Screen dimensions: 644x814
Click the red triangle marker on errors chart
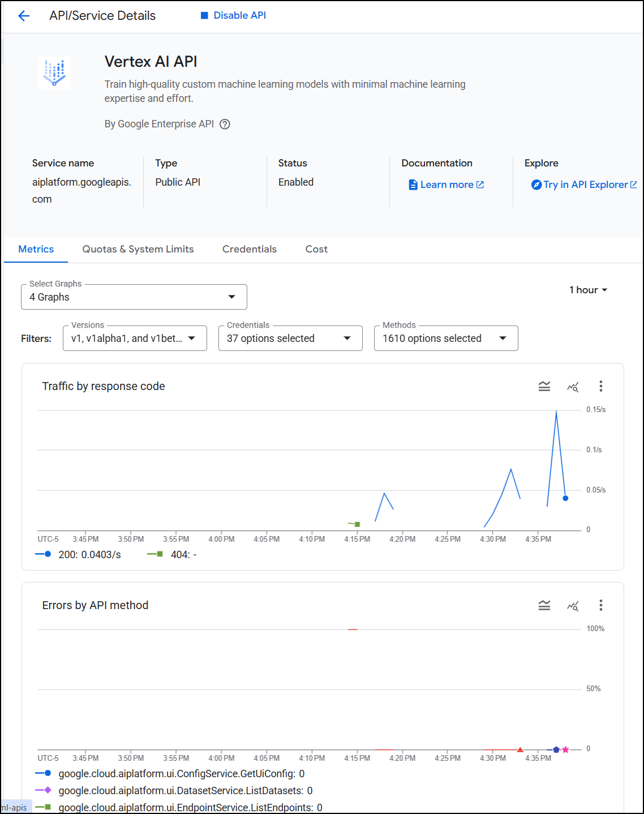[x=520, y=749]
